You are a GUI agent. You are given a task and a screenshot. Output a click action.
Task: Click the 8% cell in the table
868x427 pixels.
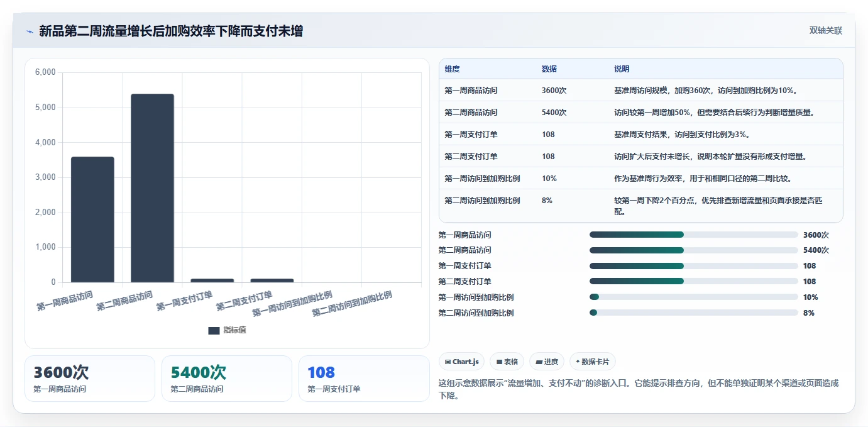tap(547, 201)
